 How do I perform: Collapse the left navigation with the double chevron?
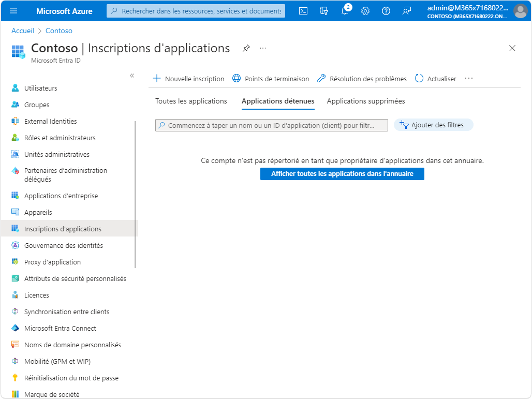coord(132,76)
